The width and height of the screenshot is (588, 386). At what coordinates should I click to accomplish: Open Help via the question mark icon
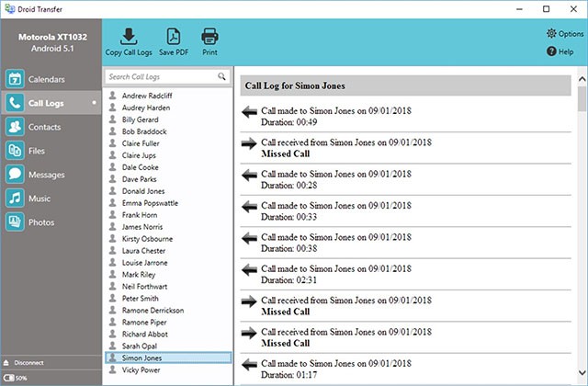(x=551, y=52)
